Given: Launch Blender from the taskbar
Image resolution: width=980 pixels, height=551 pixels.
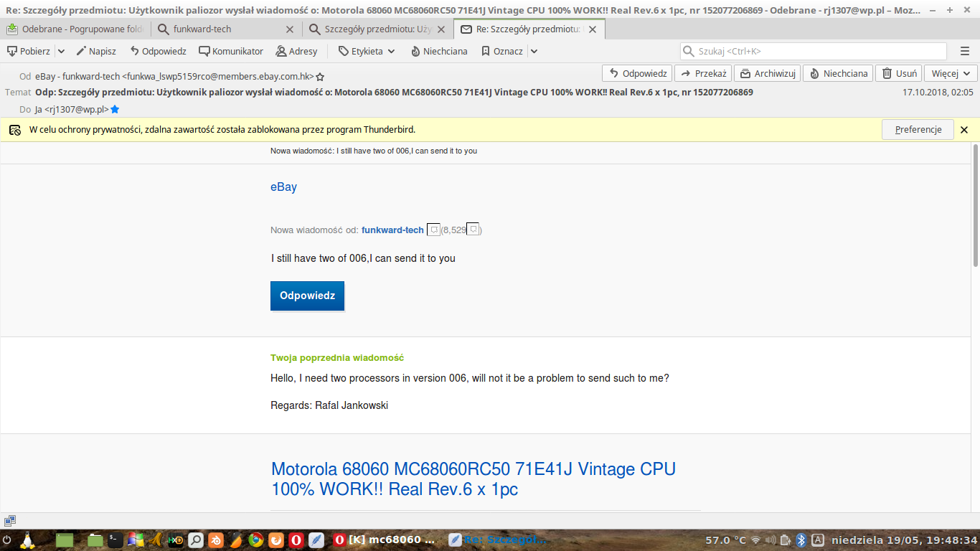Looking at the screenshot, I should 215,540.
